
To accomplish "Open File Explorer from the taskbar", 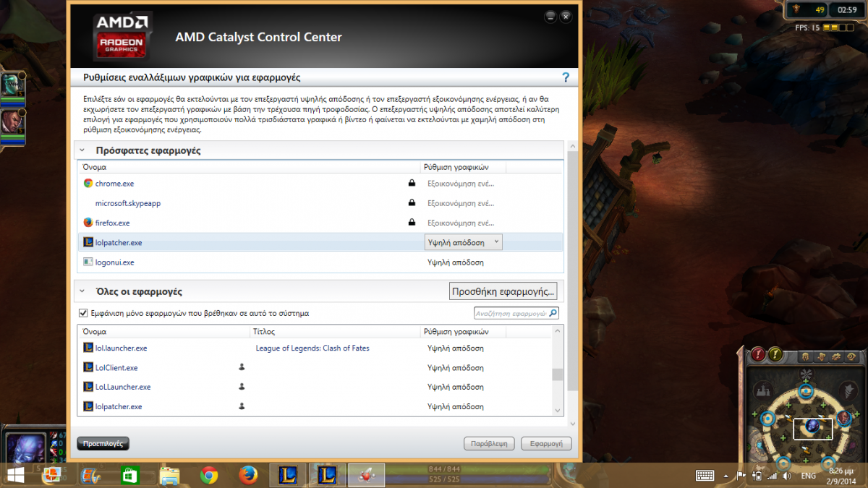I will (169, 475).
